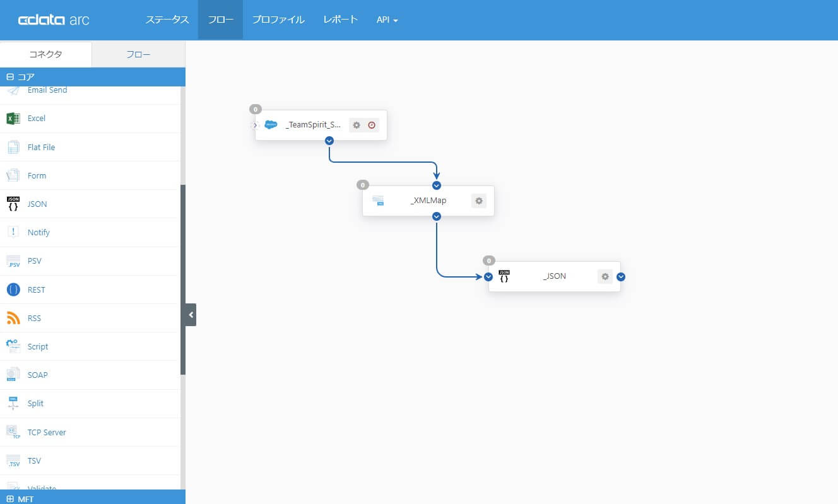Click the Form connector label
This screenshot has width=838, height=504.
click(x=37, y=175)
